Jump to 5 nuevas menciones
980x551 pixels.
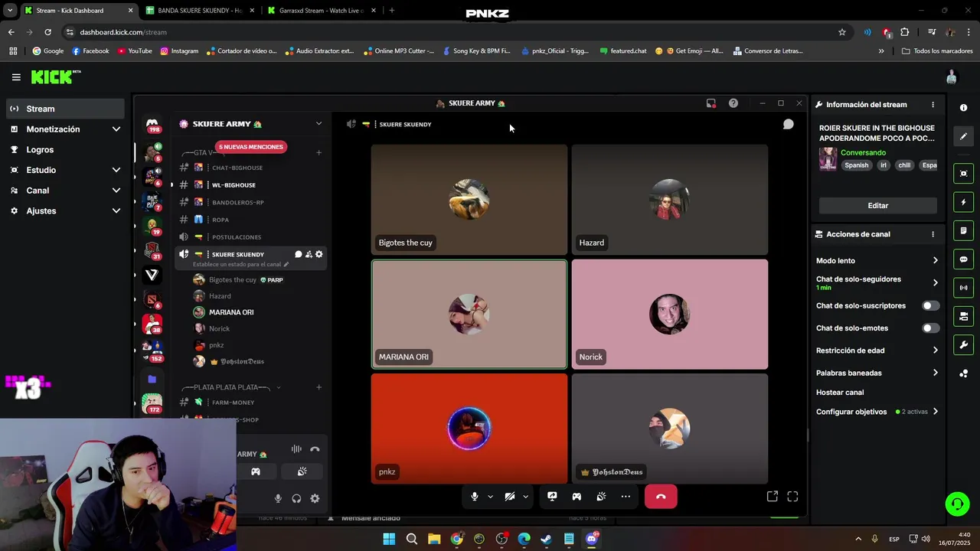click(x=251, y=147)
